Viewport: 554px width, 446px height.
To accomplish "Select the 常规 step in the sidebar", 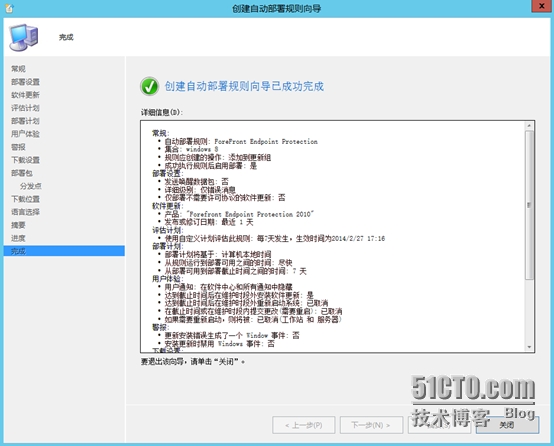I will click(x=18, y=69).
